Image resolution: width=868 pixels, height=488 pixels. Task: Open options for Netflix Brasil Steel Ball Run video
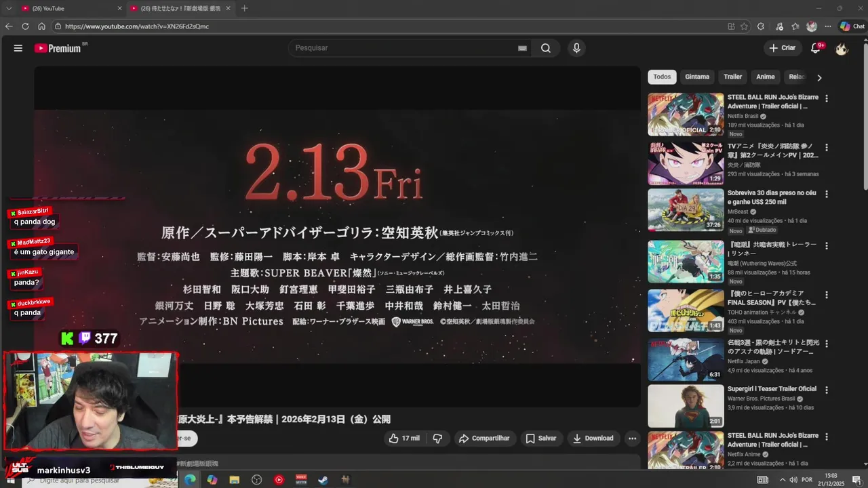pos(826,98)
